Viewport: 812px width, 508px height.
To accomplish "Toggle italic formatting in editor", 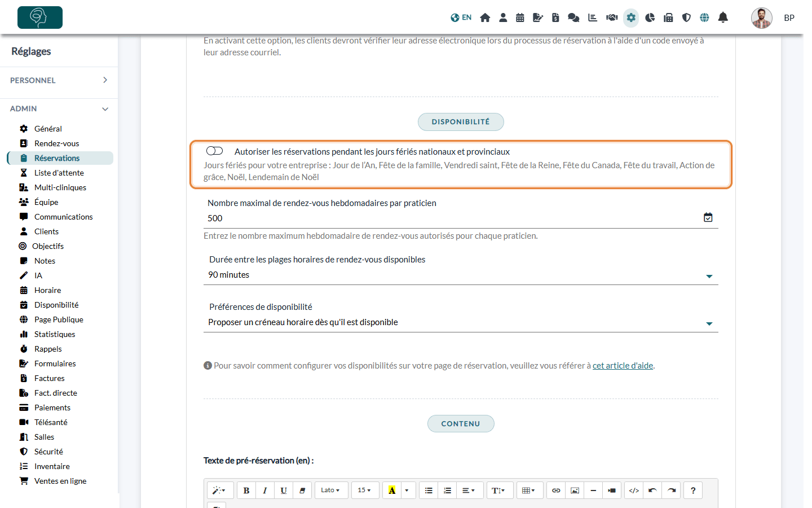I will [x=265, y=490].
